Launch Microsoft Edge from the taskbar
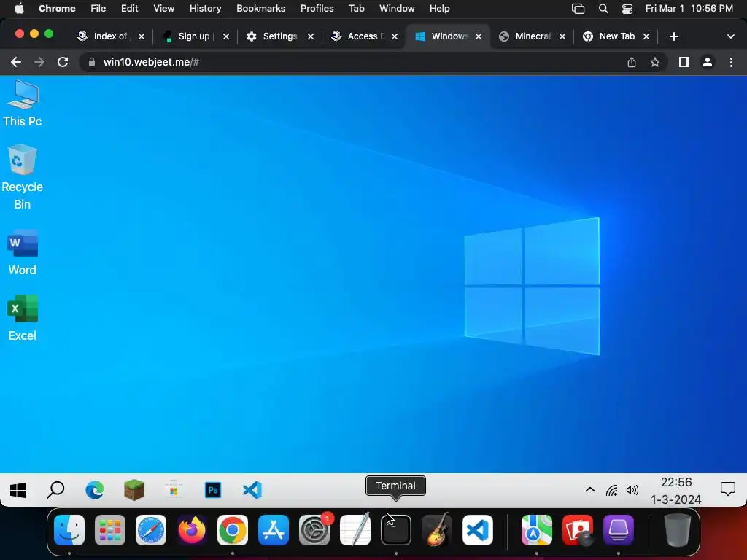 point(95,490)
